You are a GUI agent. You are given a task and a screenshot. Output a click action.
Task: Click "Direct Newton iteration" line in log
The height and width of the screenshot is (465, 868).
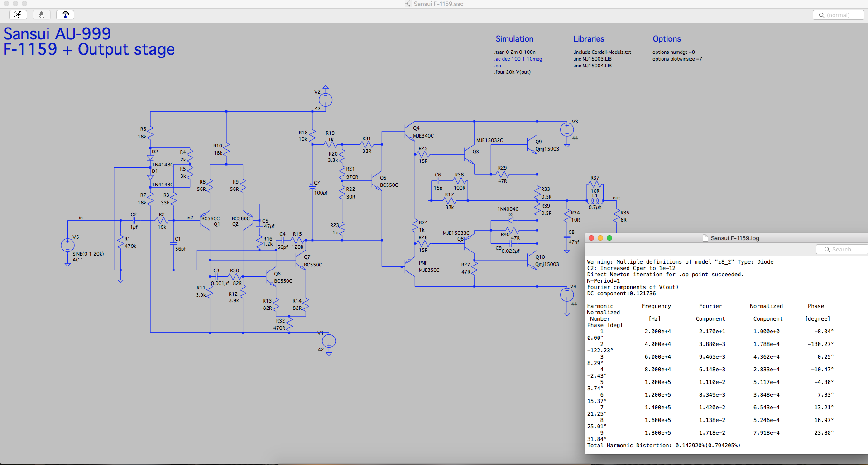pos(665,275)
